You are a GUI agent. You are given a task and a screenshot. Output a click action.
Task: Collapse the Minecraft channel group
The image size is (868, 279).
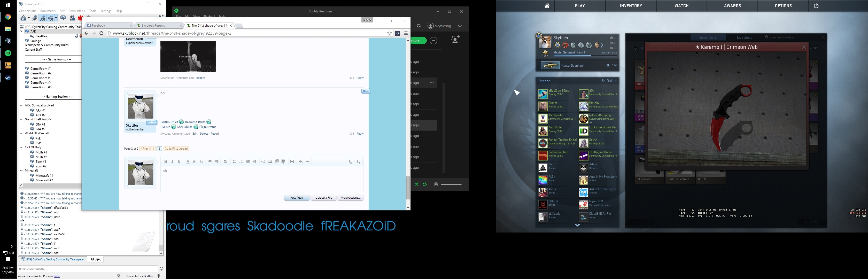tap(21, 171)
